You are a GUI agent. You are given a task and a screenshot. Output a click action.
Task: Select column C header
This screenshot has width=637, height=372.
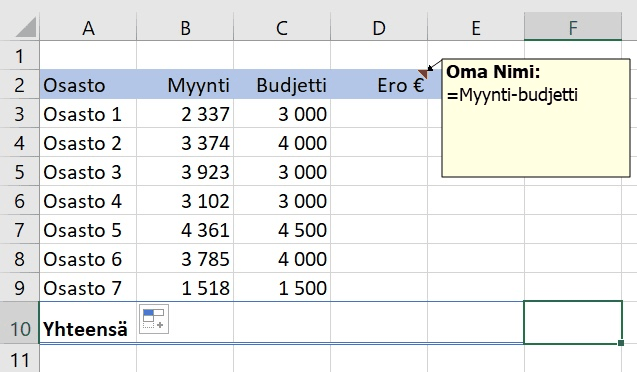282,27
